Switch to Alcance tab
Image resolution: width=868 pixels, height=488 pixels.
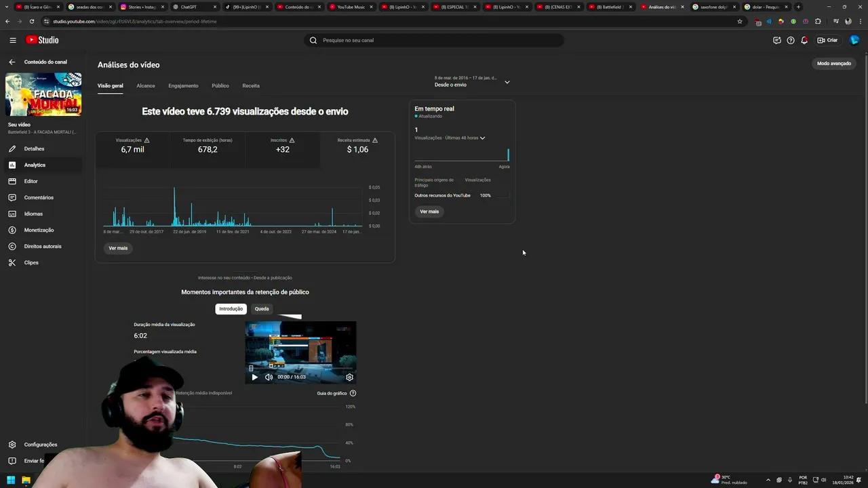(x=146, y=86)
